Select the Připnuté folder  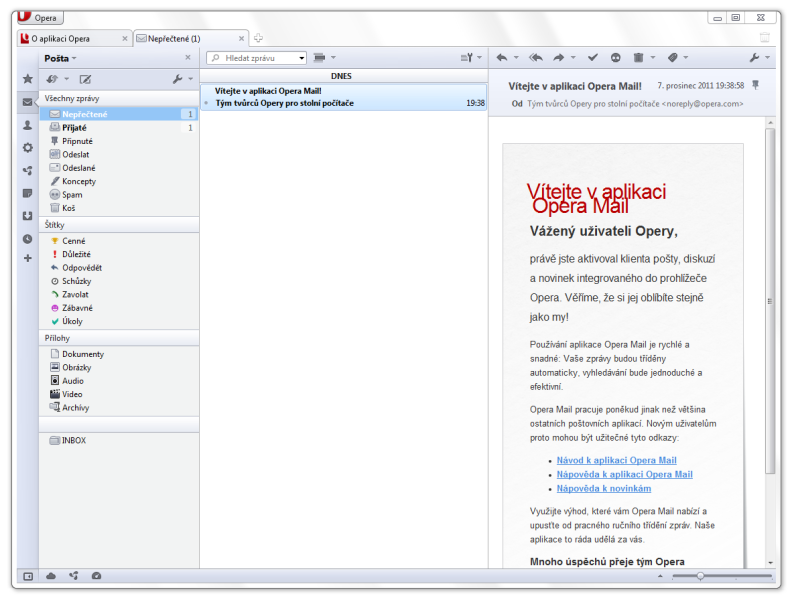[x=120, y=141]
